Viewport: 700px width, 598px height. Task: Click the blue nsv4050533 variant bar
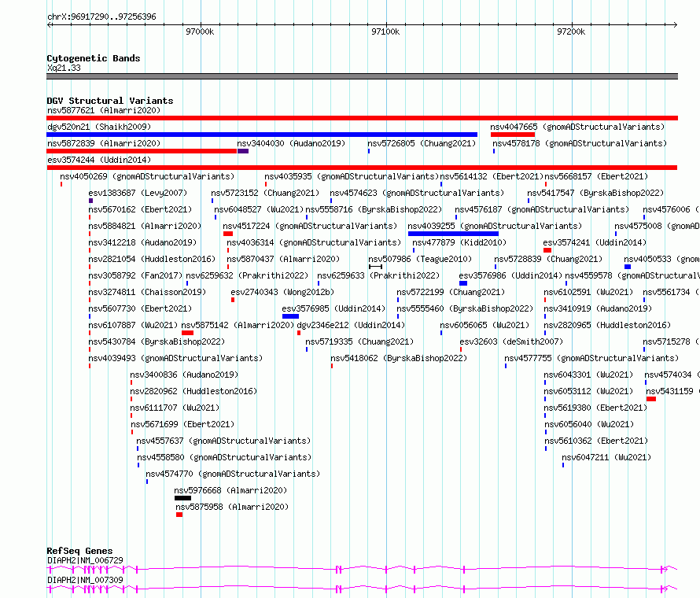(x=628, y=267)
